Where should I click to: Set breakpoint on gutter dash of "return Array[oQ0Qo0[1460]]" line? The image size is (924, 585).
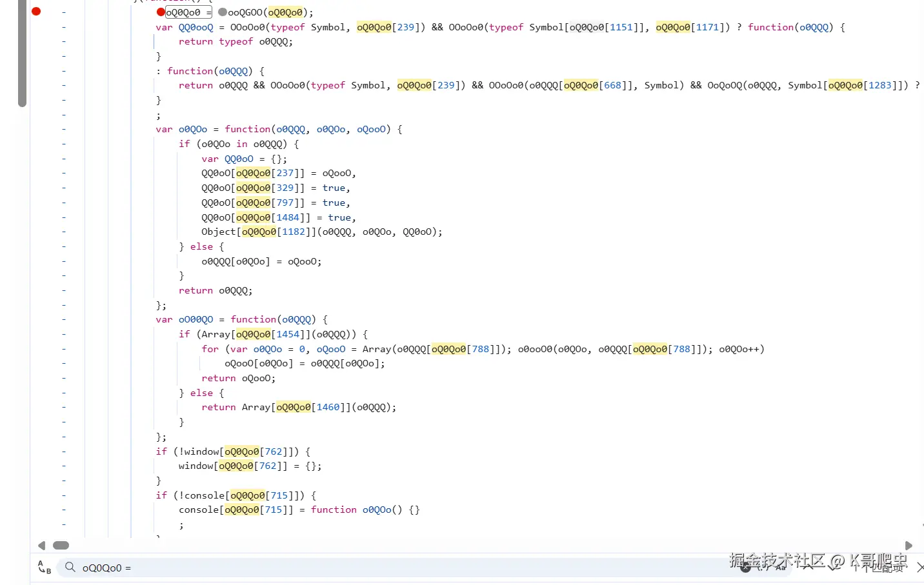coord(64,407)
